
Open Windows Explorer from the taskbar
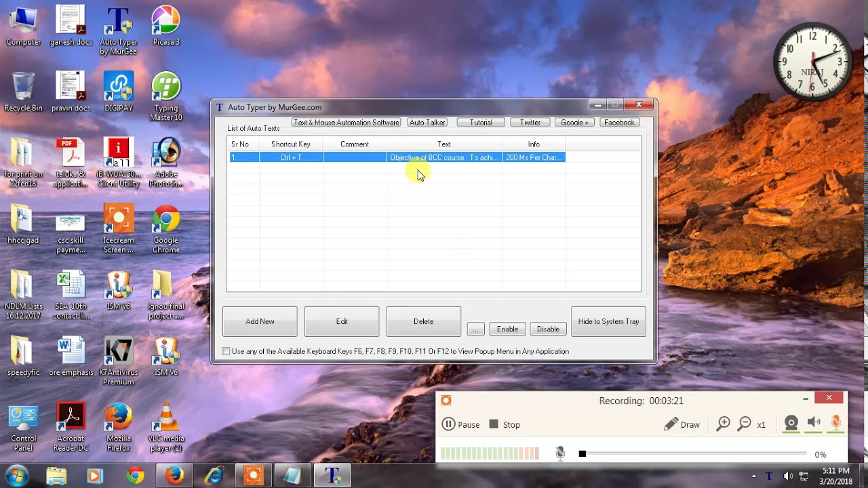(x=57, y=476)
